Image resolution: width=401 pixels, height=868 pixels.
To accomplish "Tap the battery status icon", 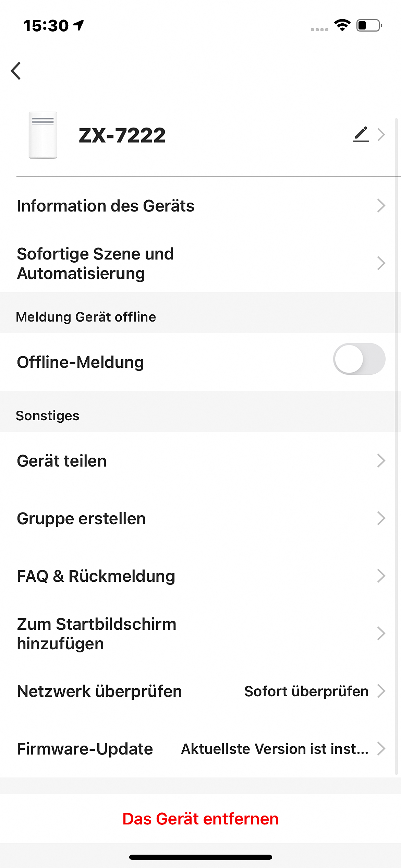I will point(369,25).
